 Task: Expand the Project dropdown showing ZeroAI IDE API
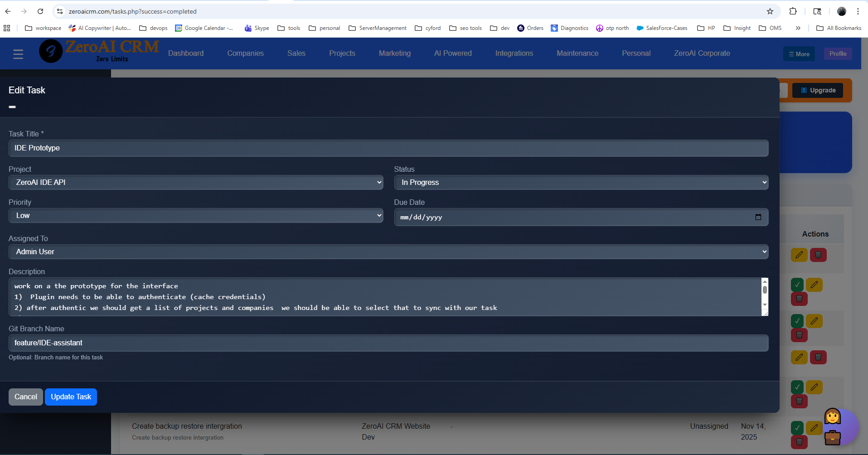[x=196, y=182]
